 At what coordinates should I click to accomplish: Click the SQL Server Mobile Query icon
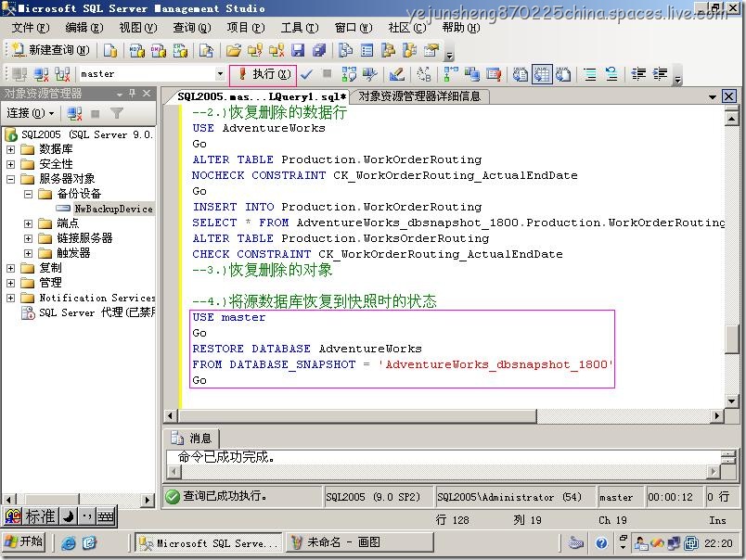[x=206, y=50]
